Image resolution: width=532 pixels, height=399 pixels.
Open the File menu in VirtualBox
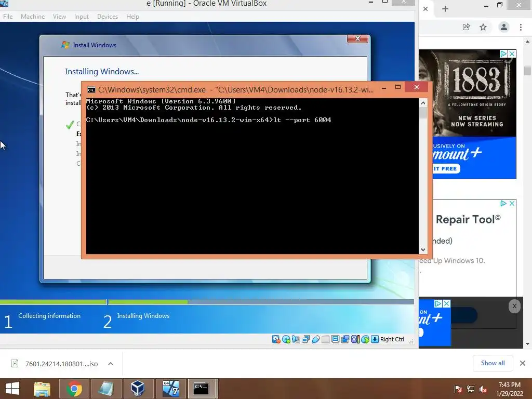point(8,16)
